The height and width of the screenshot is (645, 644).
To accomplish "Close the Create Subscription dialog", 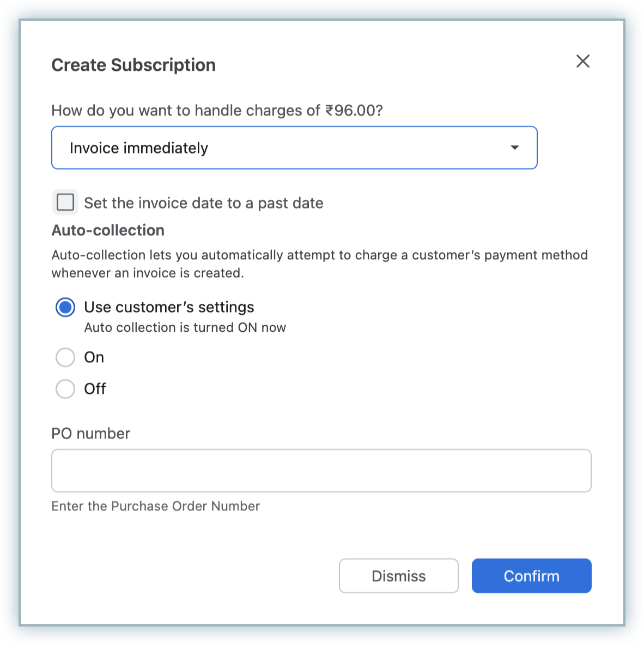I will (583, 61).
